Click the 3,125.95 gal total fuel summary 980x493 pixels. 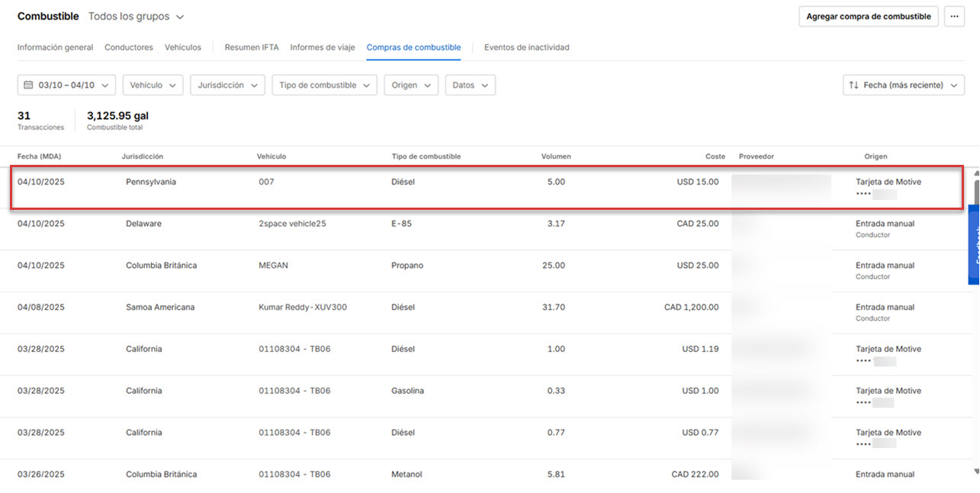pos(117,121)
